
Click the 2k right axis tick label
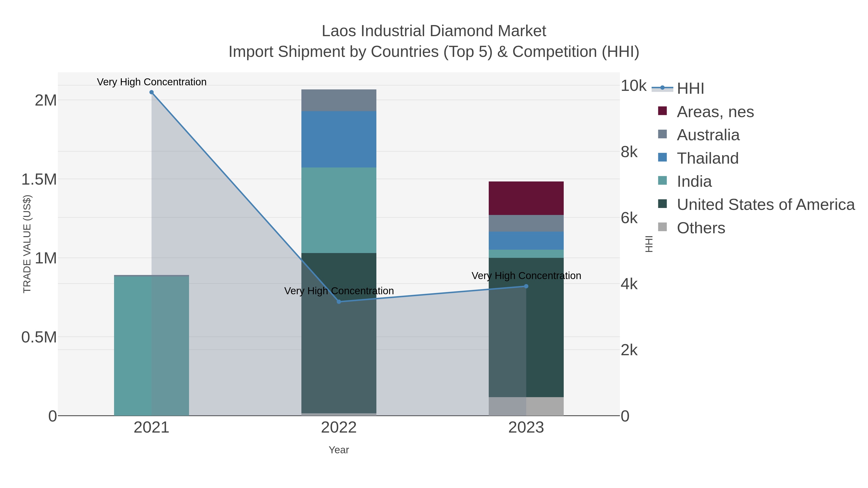pos(629,350)
